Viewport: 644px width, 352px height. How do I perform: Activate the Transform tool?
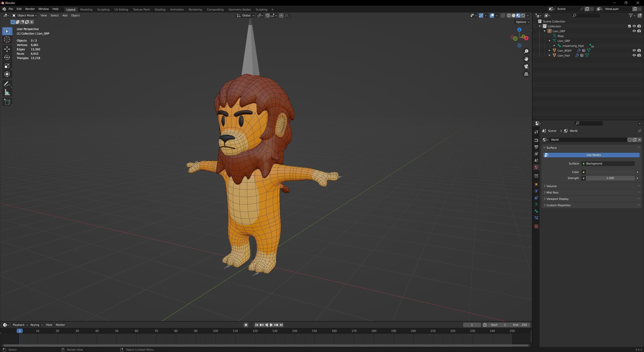[7, 74]
